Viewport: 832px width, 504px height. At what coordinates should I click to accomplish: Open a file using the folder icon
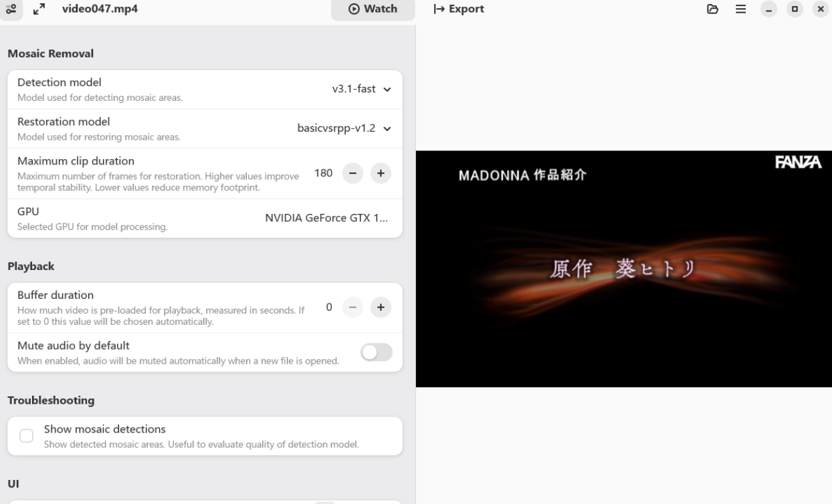tap(712, 9)
